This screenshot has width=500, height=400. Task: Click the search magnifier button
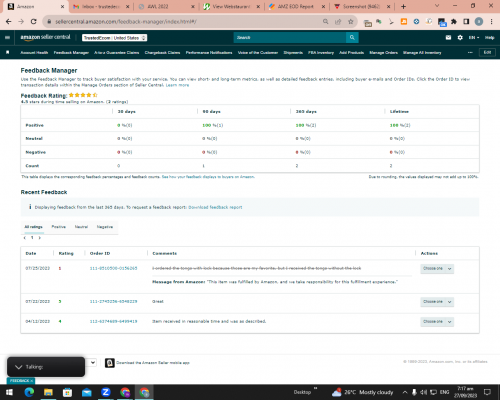(x=352, y=38)
